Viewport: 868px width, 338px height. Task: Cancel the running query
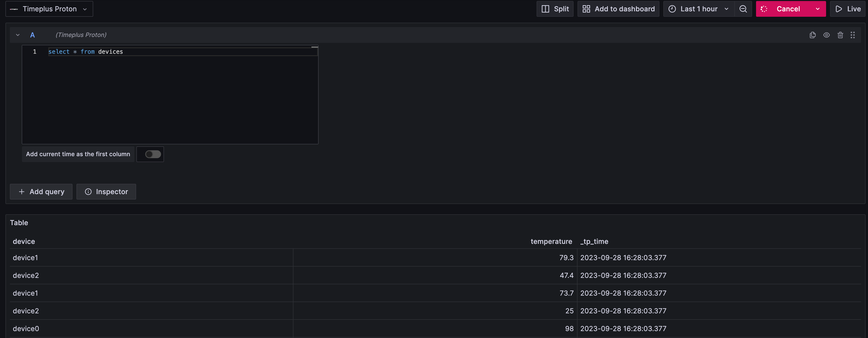(x=787, y=9)
